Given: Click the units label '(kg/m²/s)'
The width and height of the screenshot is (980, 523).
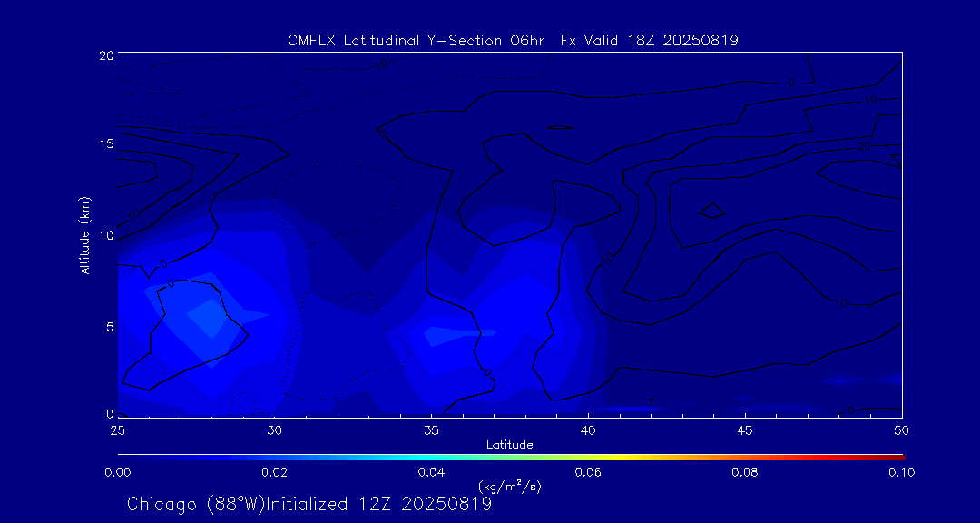Looking at the screenshot, I should [x=509, y=486].
